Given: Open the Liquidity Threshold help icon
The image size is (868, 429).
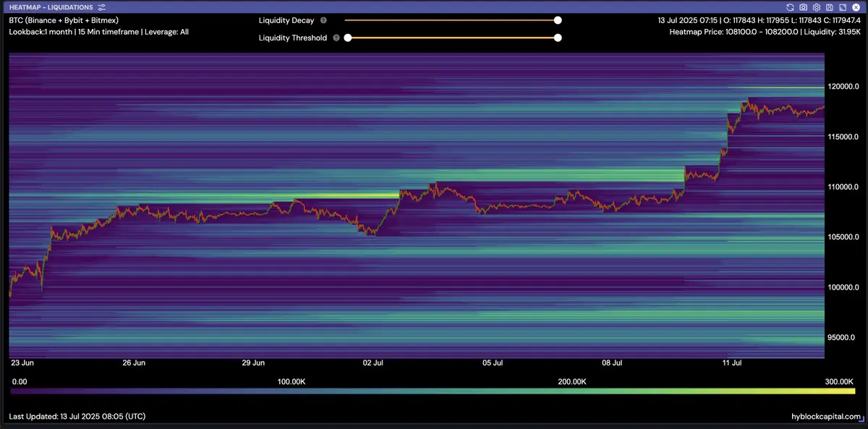Looking at the screenshot, I should [336, 38].
